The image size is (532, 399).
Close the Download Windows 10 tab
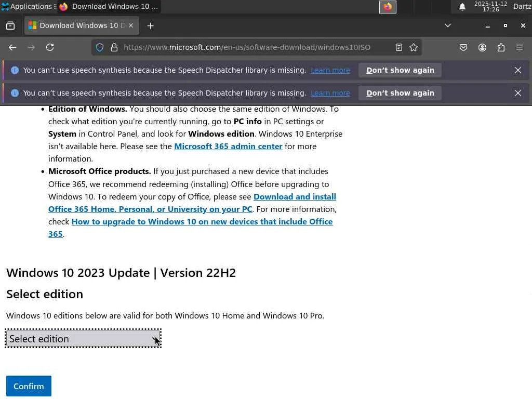[131, 25]
